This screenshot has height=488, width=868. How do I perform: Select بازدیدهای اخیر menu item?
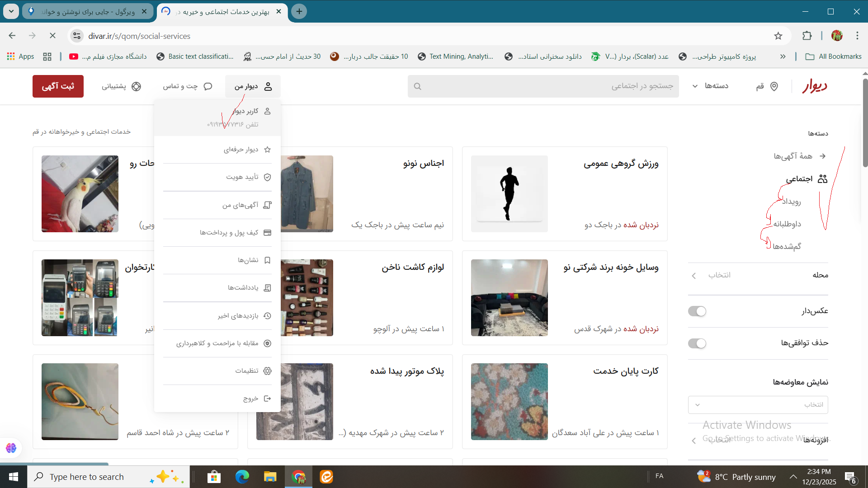point(238,316)
